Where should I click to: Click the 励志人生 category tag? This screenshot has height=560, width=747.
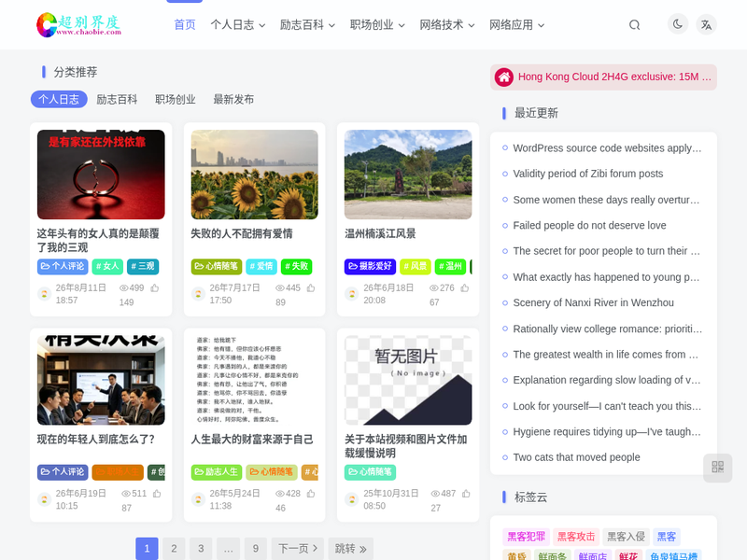click(217, 472)
